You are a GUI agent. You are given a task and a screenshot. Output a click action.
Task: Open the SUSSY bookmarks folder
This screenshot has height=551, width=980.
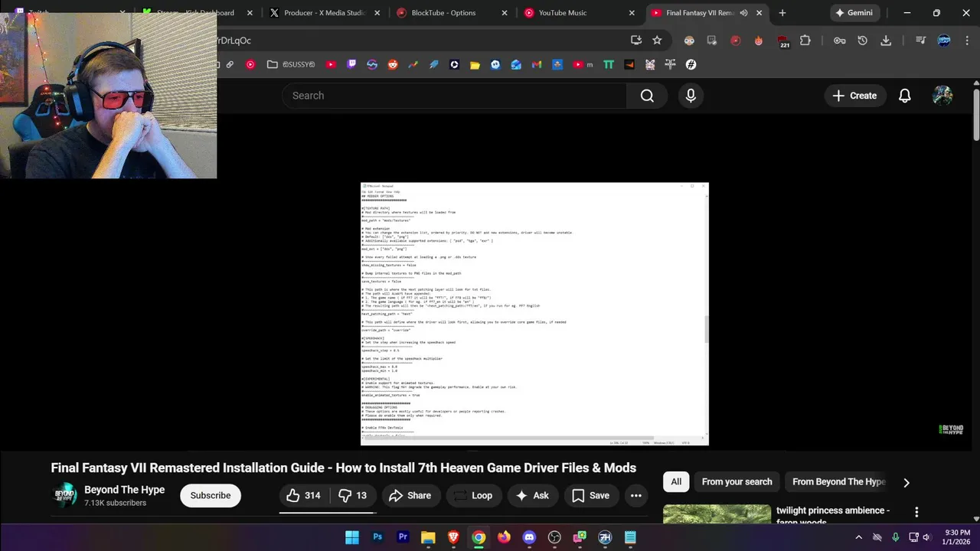pyautogui.click(x=290, y=64)
